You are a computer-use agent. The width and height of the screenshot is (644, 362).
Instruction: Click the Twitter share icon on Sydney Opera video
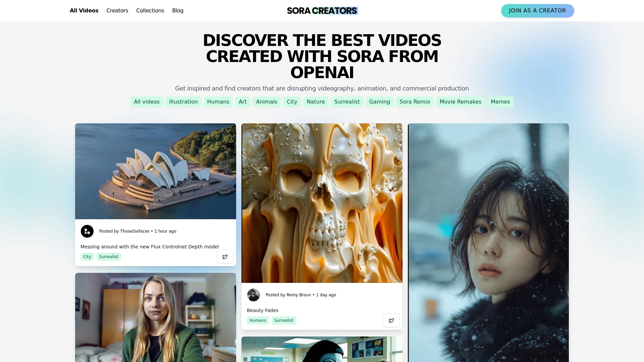225,257
